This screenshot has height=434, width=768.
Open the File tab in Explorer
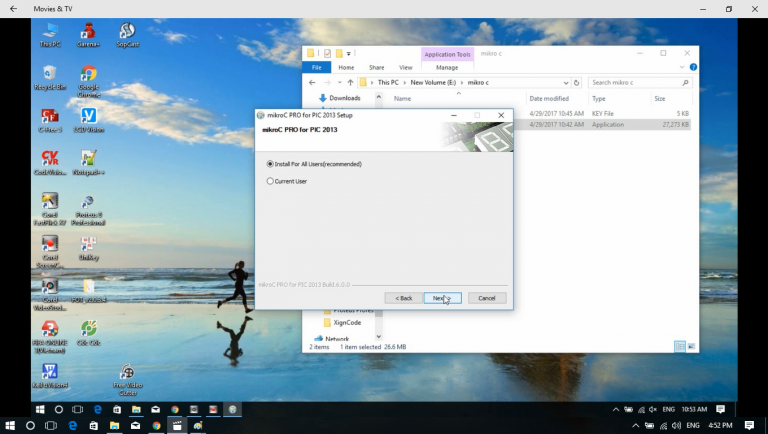[317, 67]
